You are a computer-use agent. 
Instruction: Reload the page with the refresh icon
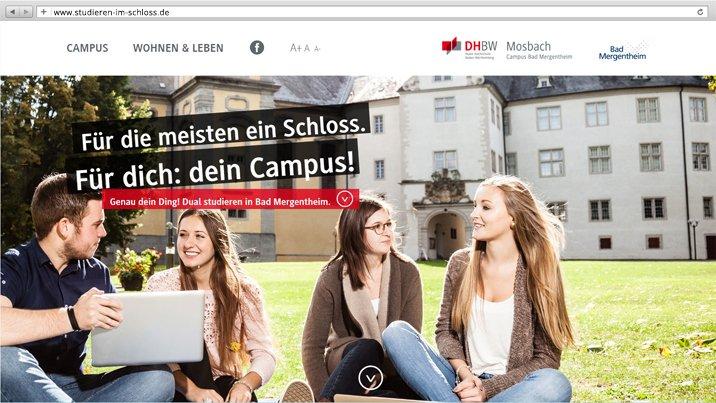point(700,12)
